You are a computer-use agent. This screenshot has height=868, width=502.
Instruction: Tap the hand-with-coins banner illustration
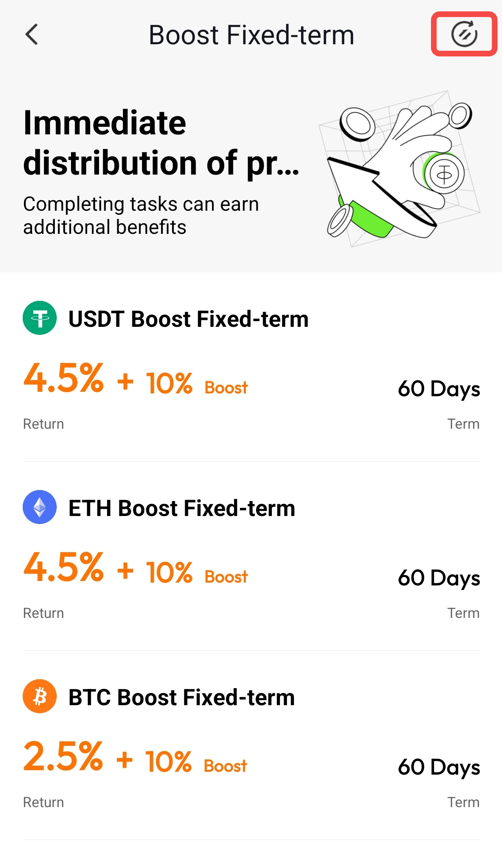pyautogui.click(x=400, y=169)
